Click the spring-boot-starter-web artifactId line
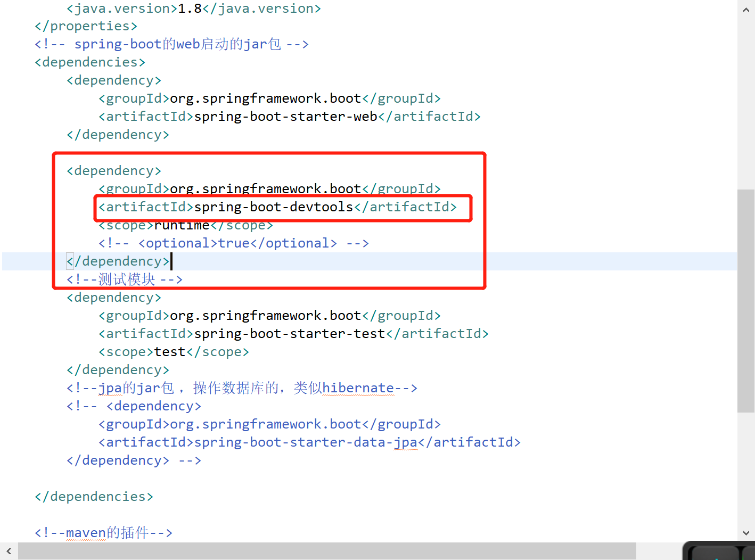 click(x=290, y=117)
